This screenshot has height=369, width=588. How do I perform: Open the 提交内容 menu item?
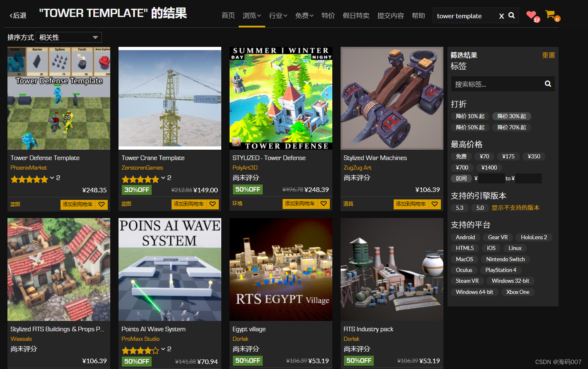[x=390, y=15]
